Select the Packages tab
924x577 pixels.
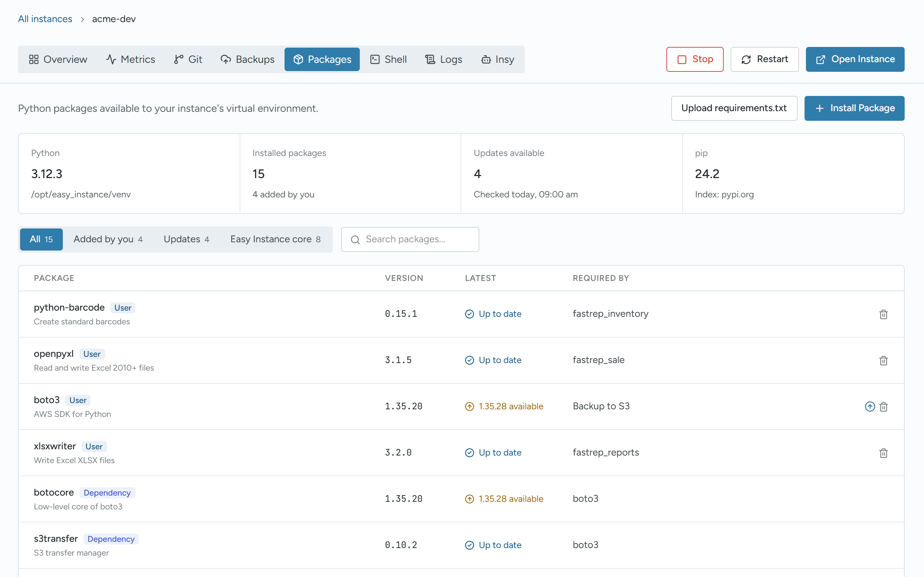[322, 59]
